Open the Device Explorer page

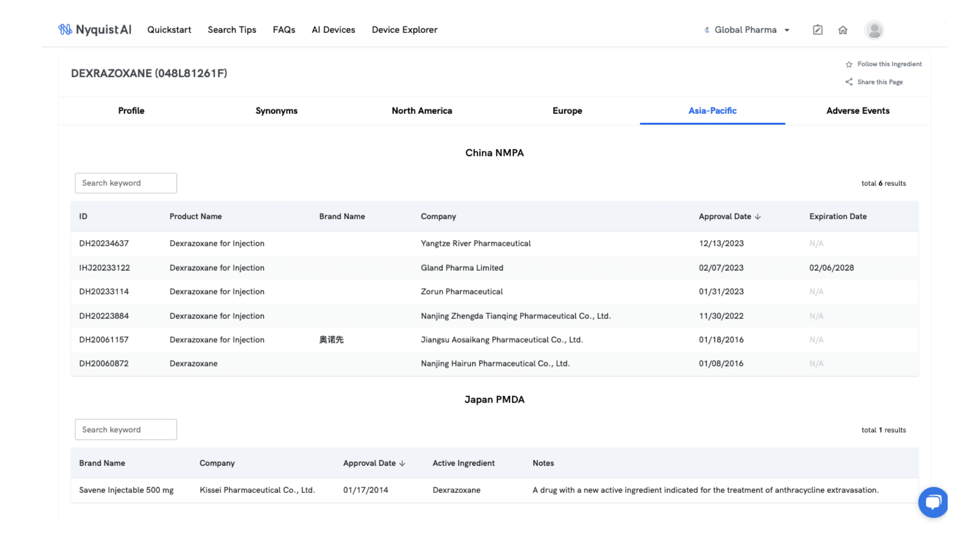[404, 30]
